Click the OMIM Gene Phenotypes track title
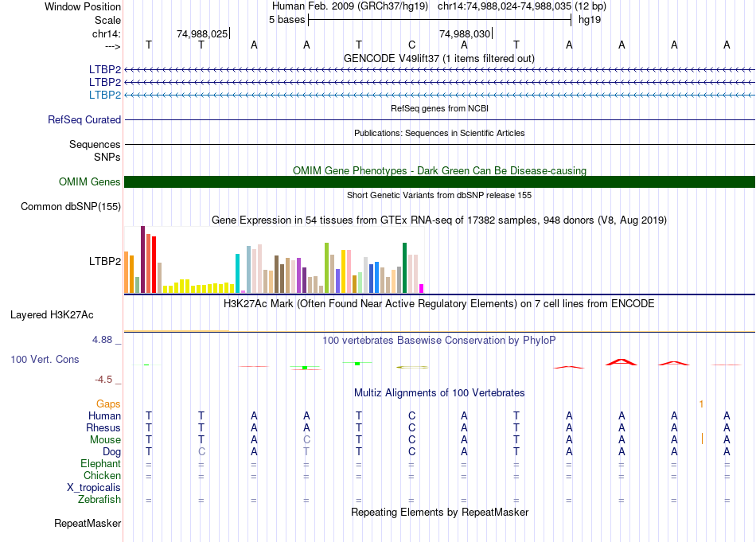 click(439, 170)
